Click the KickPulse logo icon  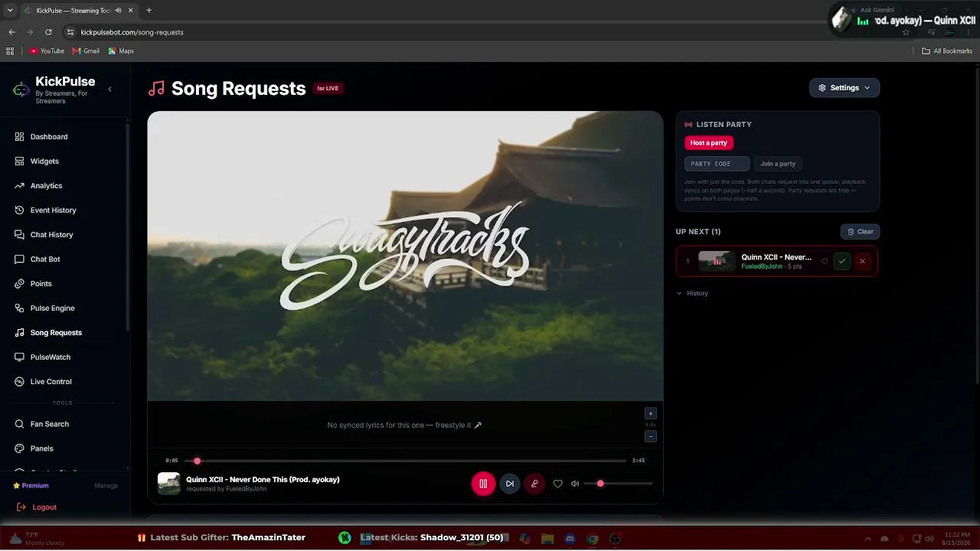(x=21, y=90)
